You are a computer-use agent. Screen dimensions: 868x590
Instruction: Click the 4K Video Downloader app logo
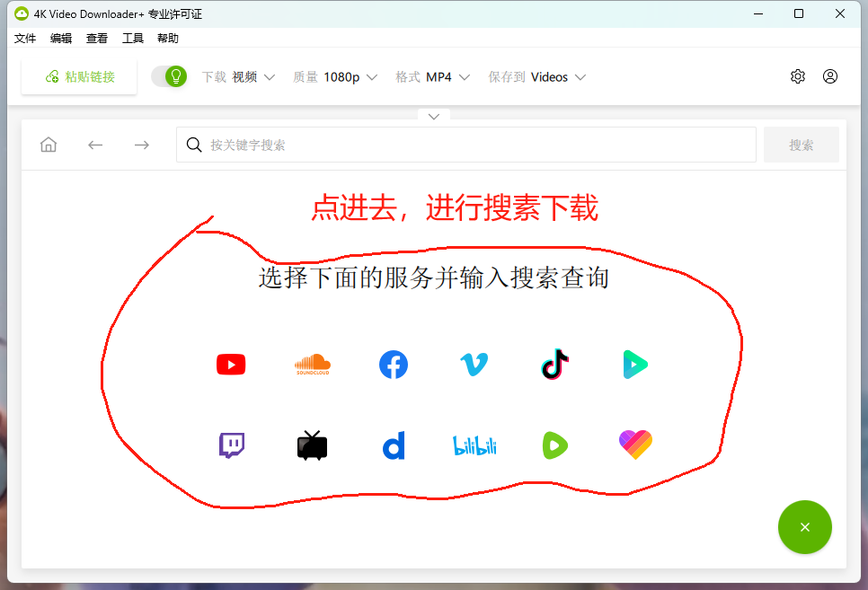(x=21, y=13)
